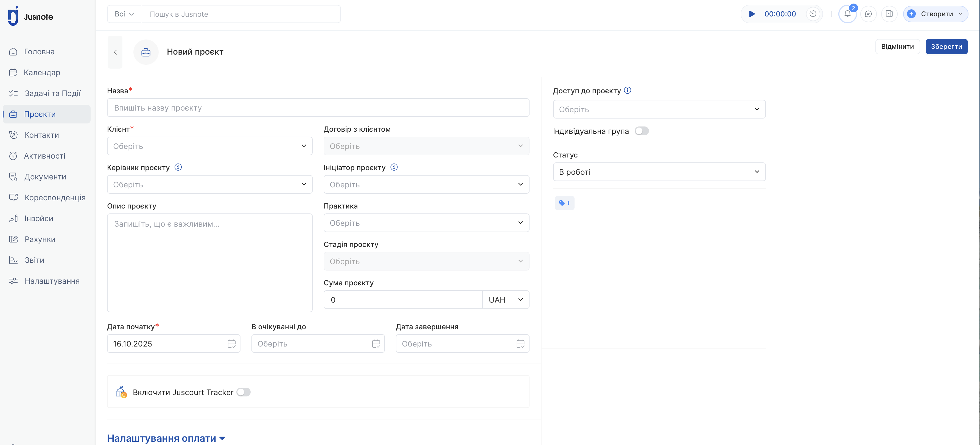Open the Статус dropdown set to В роботі
This screenshot has height=445, width=980.
pyautogui.click(x=659, y=172)
